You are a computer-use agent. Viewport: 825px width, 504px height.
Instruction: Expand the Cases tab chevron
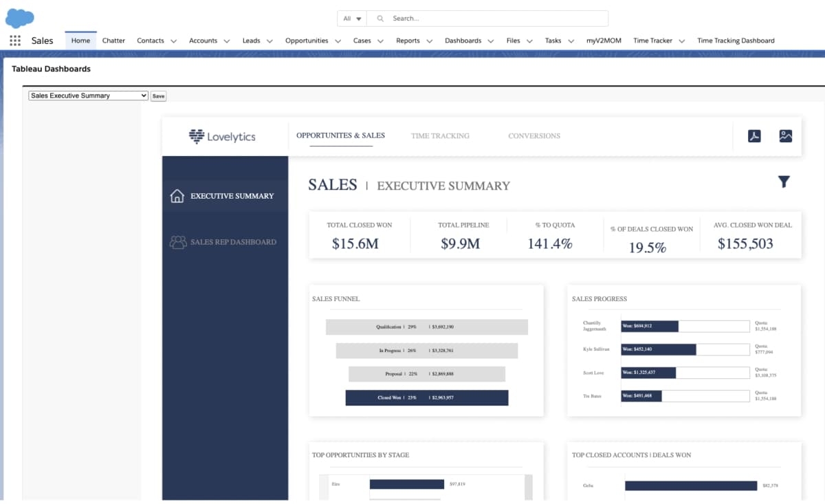380,41
